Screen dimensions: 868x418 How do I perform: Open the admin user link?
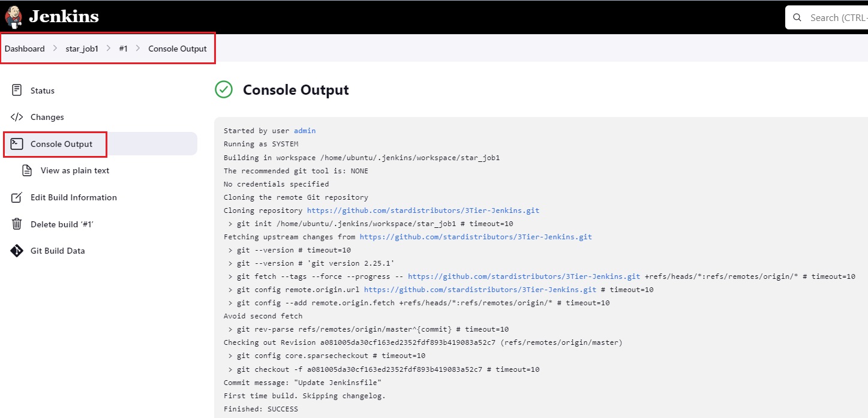click(x=305, y=131)
